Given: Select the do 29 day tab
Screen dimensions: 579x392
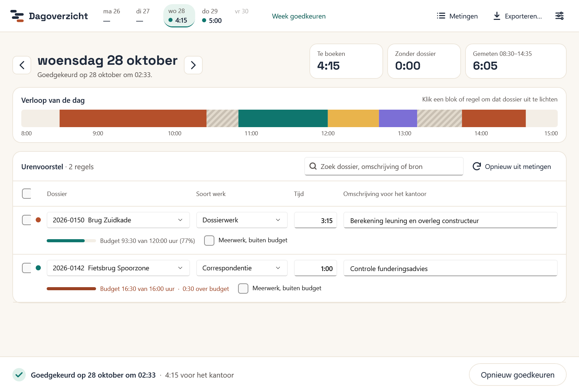Looking at the screenshot, I should click(212, 16).
